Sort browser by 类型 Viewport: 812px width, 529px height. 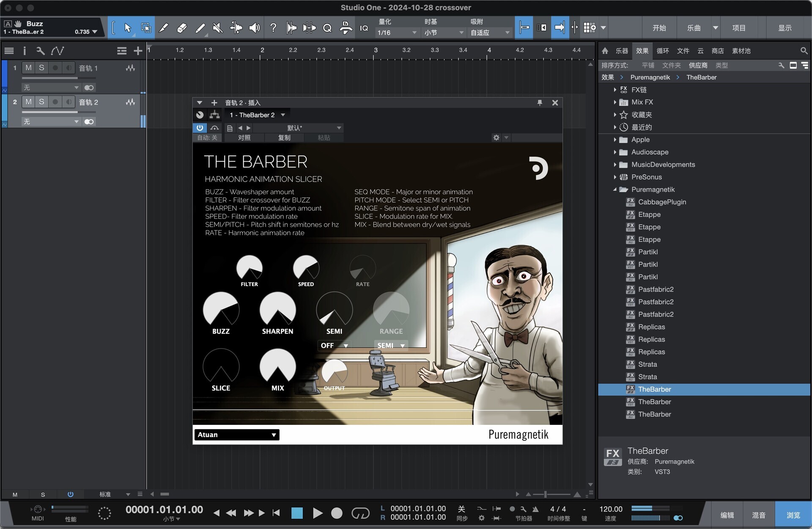click(721, 65)
